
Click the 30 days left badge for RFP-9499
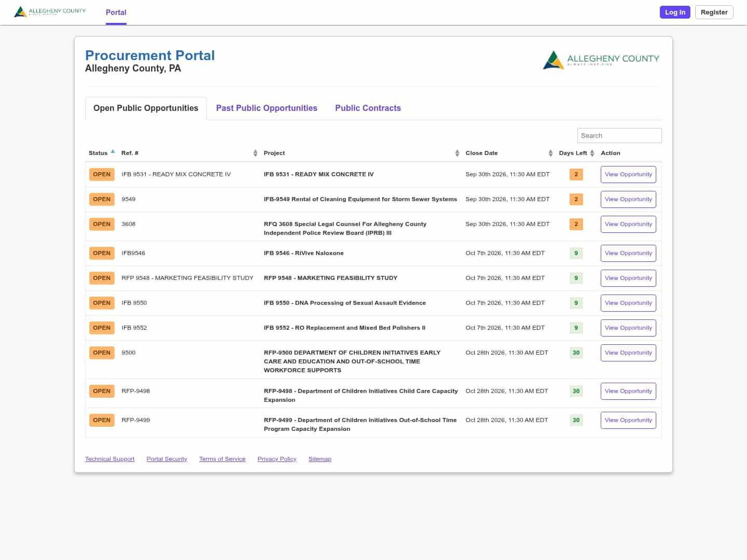click(x=576, y=420)
